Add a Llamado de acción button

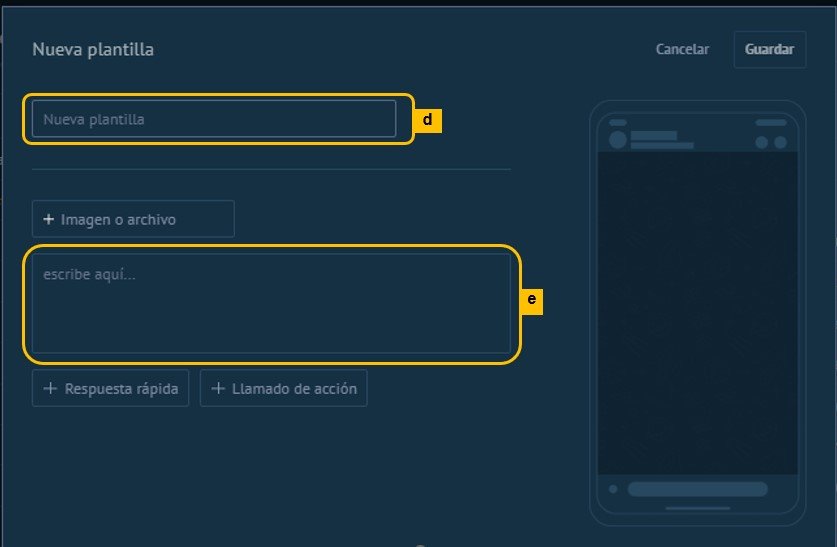coord(283,389)
